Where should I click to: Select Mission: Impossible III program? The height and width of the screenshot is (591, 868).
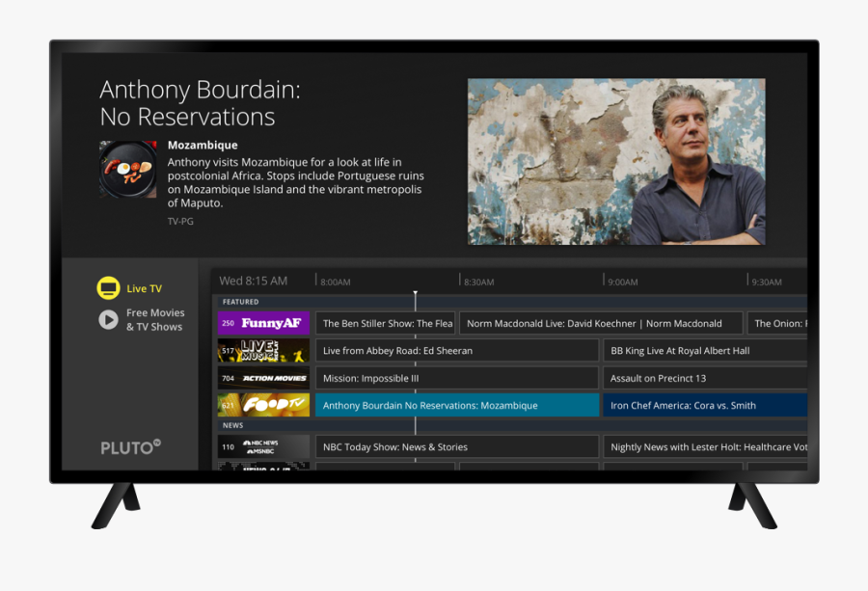[x=457, y=378]
